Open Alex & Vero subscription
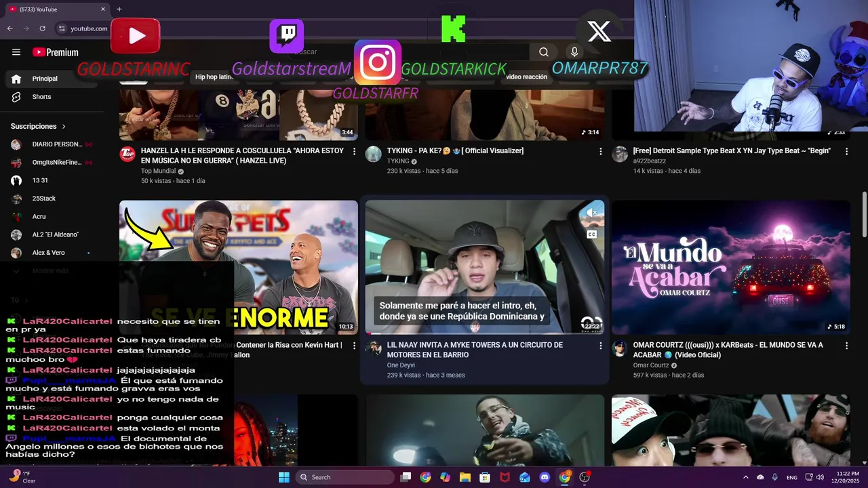 [x=52, y=253]
